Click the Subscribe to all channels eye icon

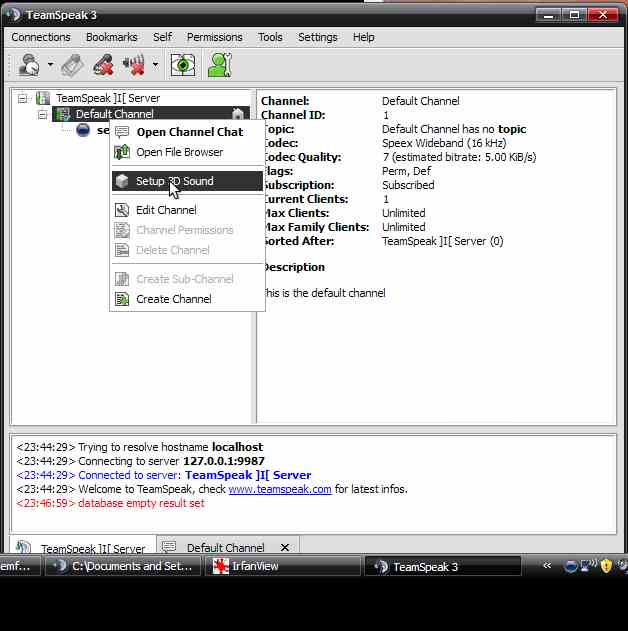coord(183,65)
